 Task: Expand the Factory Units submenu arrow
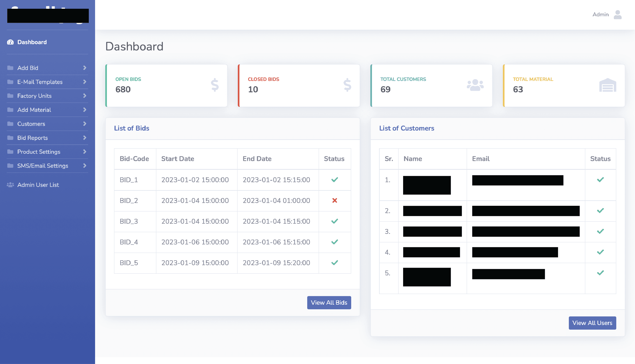[85, 96]
